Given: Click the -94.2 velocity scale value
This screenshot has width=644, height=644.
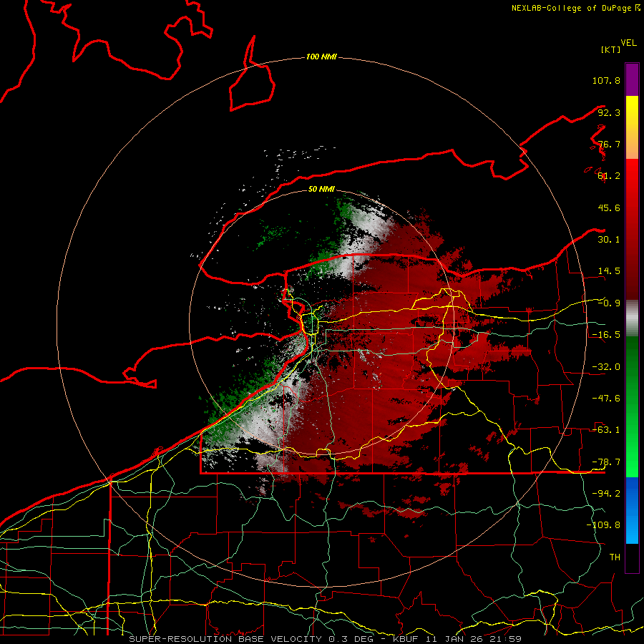Looking at the screenshot, I should click(x=606, y=493).
